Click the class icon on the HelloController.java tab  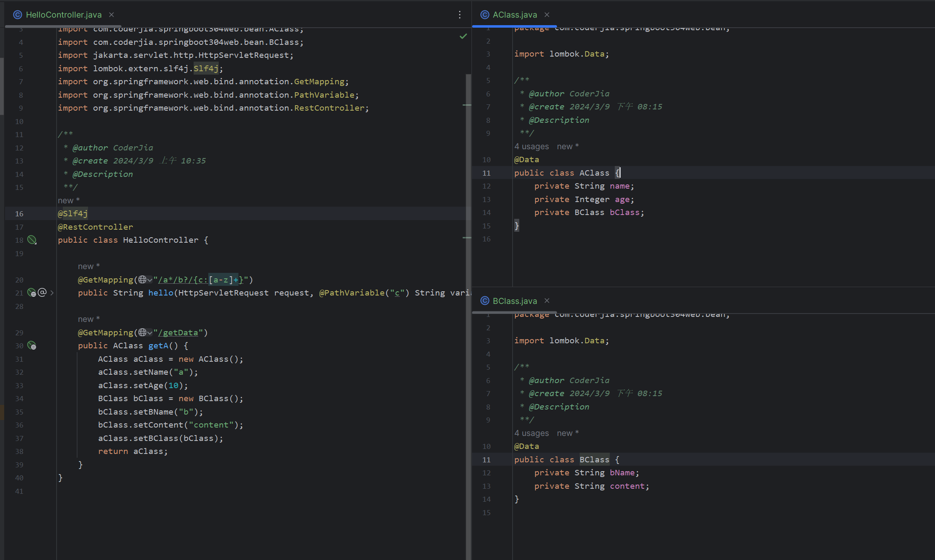pos(18,15)
